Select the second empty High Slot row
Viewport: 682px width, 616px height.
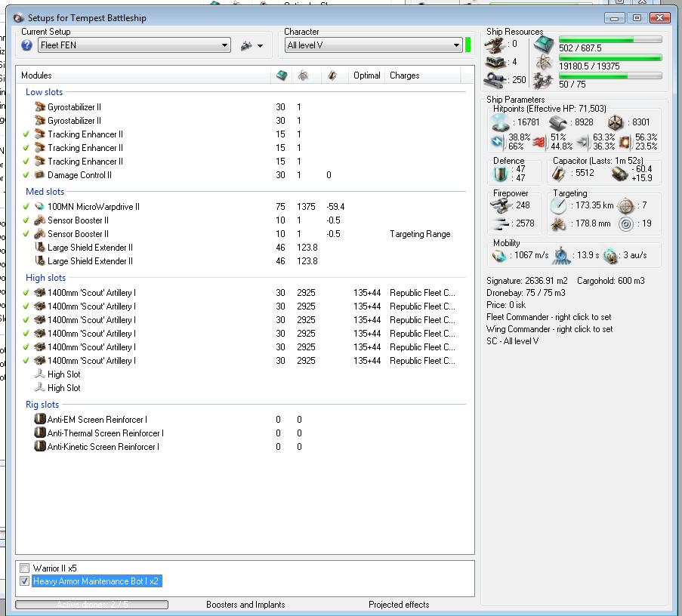point(243,388)
